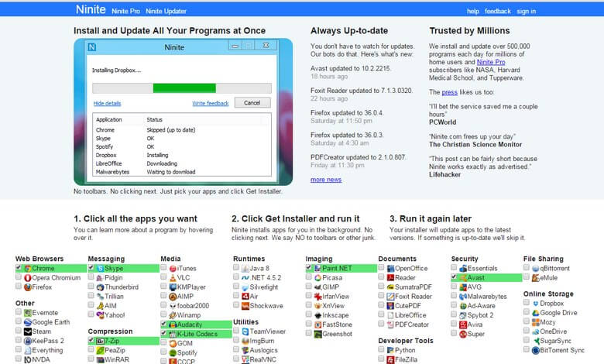
Task: Click the Dropbox icon under Online Storage
Action: 536,304
